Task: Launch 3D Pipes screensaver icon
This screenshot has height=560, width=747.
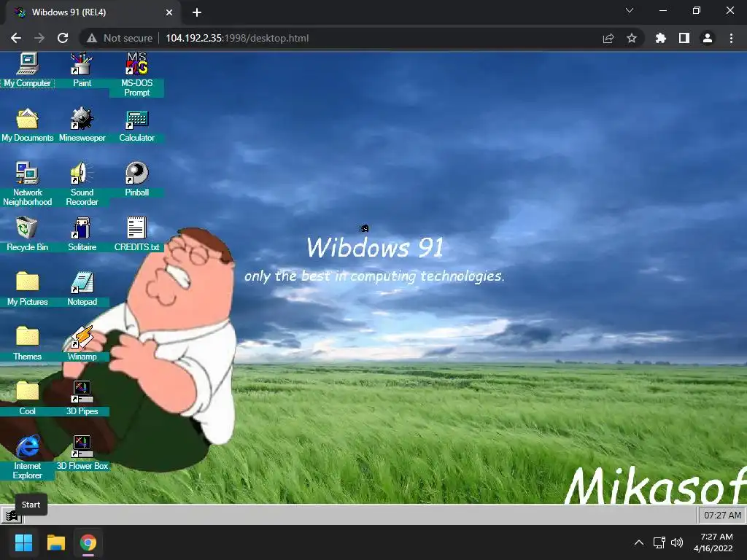Action: (82, 399)
